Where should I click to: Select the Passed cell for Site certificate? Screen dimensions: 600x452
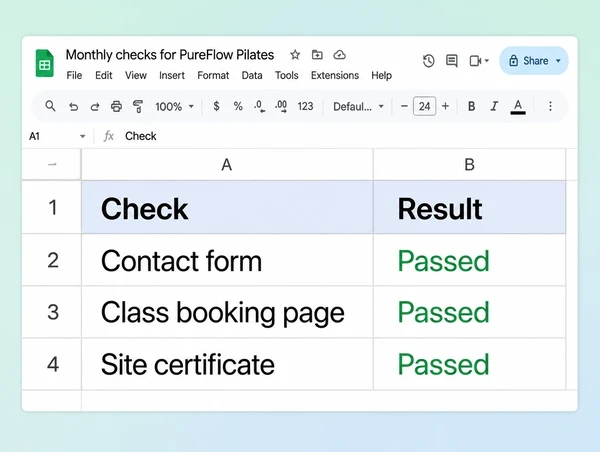(x=470, y=364)
